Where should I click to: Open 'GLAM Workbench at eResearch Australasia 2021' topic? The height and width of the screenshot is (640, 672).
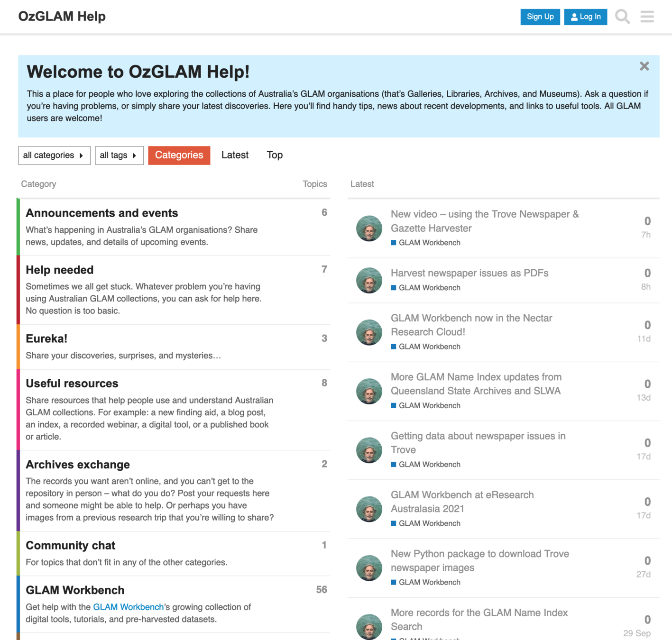462,502
